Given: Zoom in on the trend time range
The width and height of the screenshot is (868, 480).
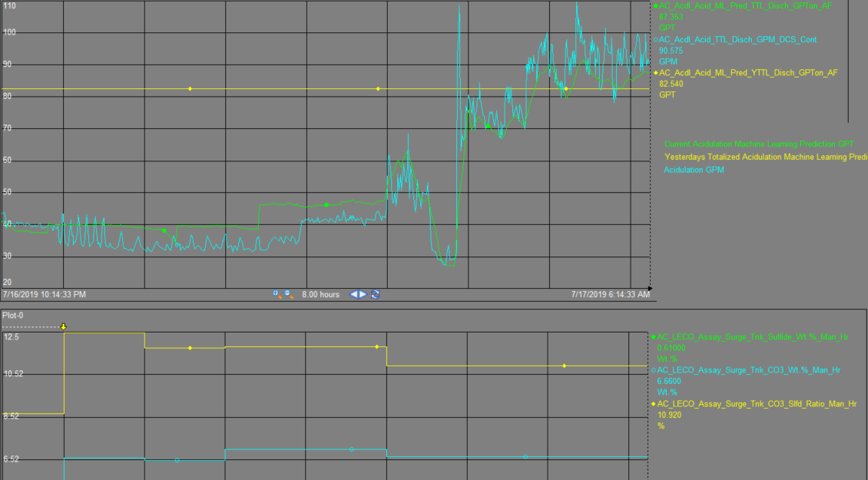Looking at the screenshot, I should point(277,295).
